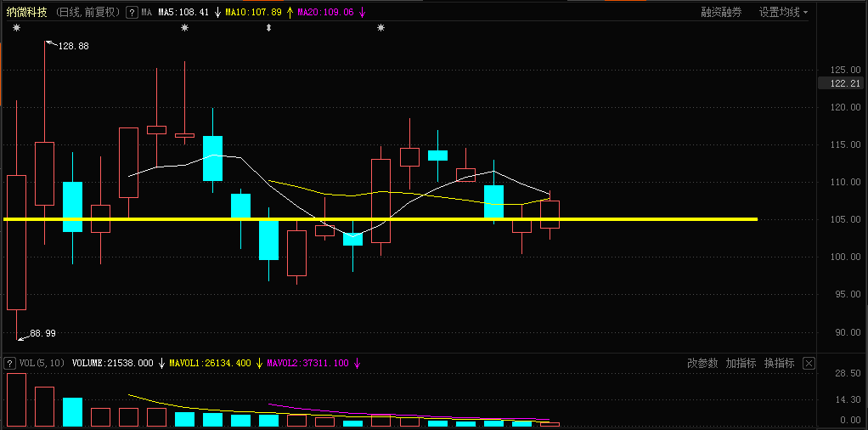Screen dimensions: 868x430
Task: Click the first star event marker at far left
Action: click(x=16, y=28)
